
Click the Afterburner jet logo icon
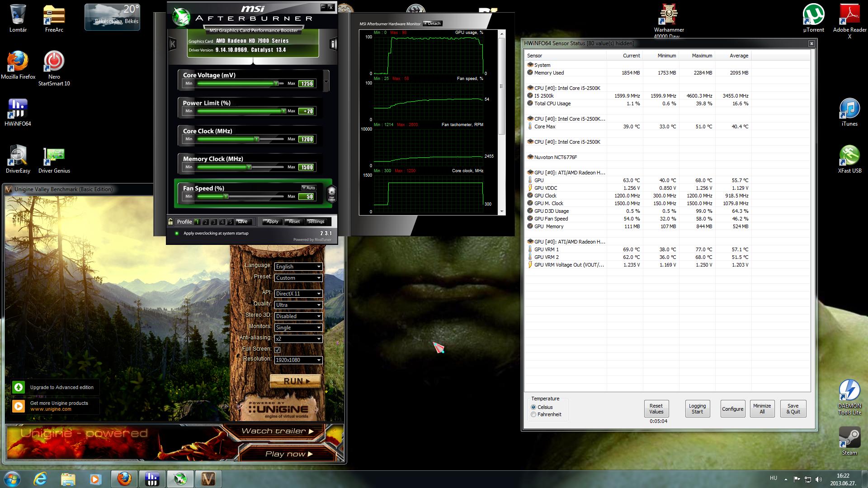click(180, 17)
